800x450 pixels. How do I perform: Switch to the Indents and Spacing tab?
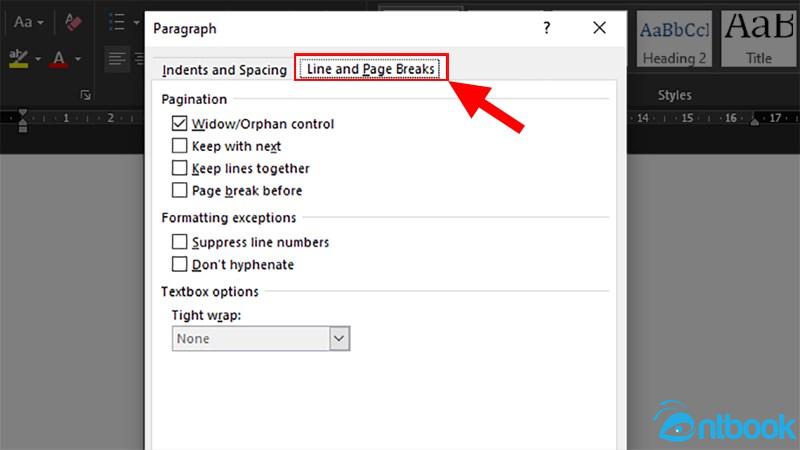224,70
